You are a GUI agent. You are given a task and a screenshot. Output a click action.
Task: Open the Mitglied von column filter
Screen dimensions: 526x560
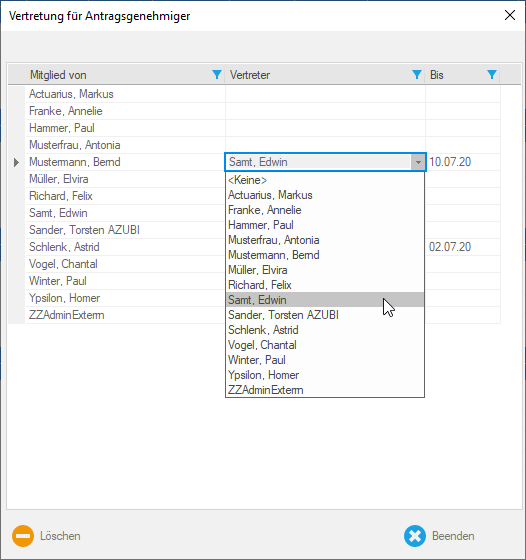(217, 75)
